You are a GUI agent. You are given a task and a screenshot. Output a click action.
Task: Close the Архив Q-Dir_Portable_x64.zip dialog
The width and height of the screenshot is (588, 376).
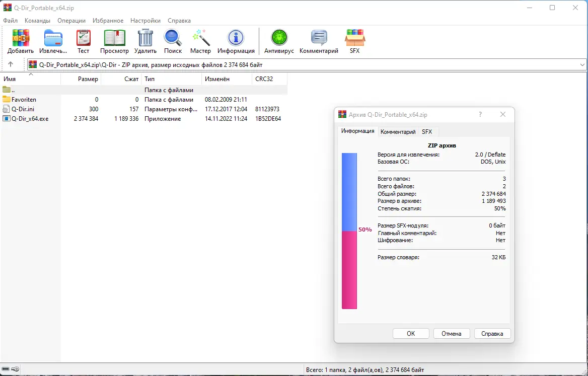(503, 114)
